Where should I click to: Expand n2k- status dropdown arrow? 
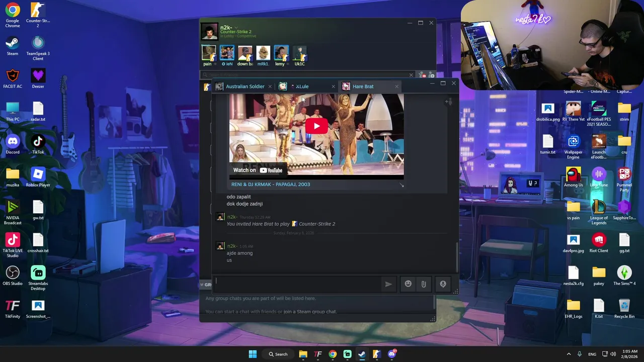pos(236,28)
